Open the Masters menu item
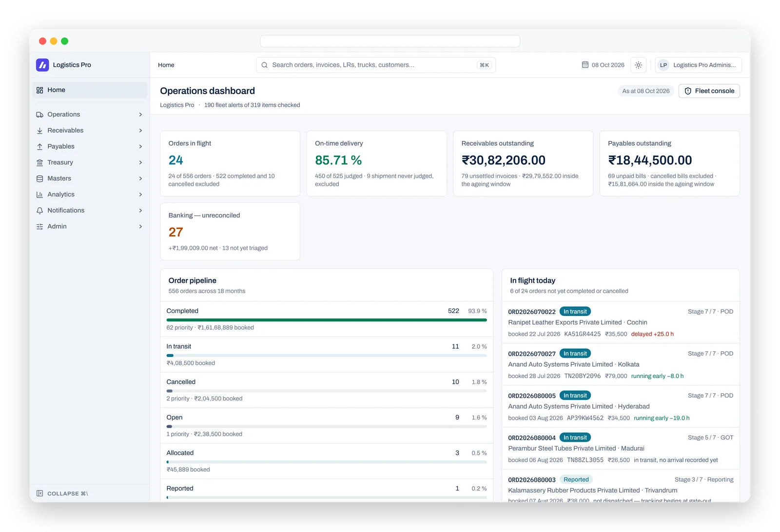This screenshot has width=780, height=532. [90, 178]
